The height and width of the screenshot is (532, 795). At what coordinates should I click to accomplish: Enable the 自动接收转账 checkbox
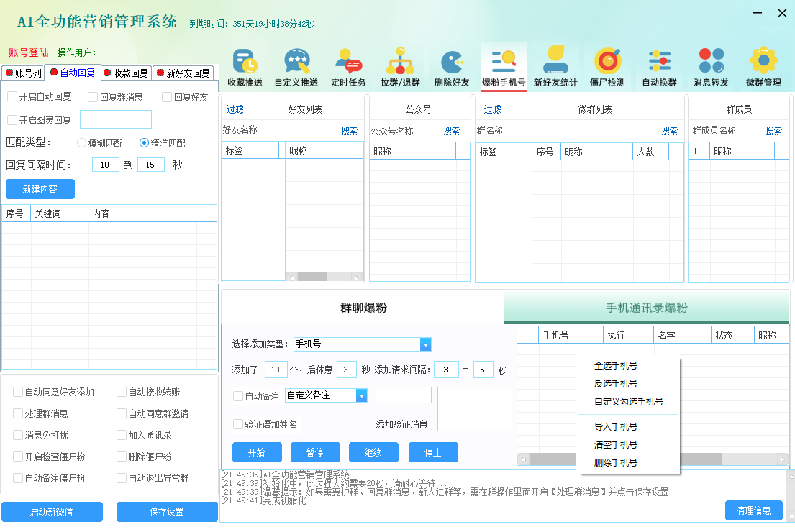point(122,392)
